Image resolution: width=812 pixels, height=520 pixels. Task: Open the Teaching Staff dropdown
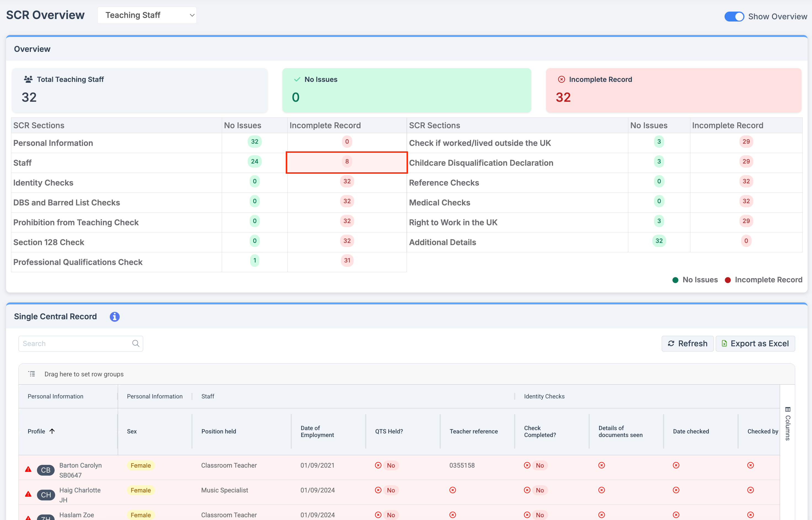tap(147, 15)
